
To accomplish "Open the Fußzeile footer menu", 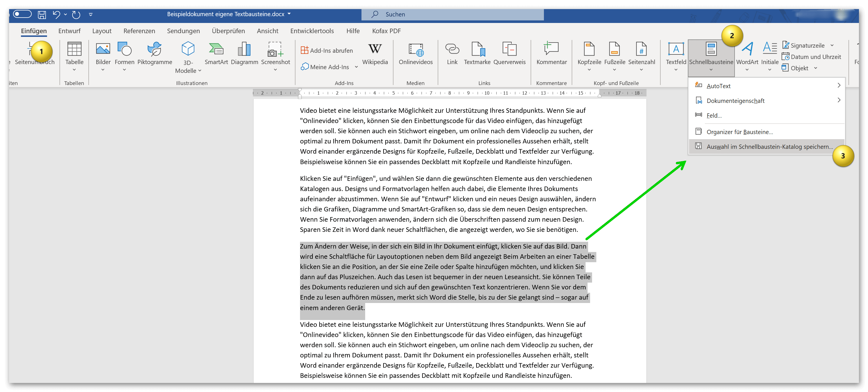I will click(614, 56).
